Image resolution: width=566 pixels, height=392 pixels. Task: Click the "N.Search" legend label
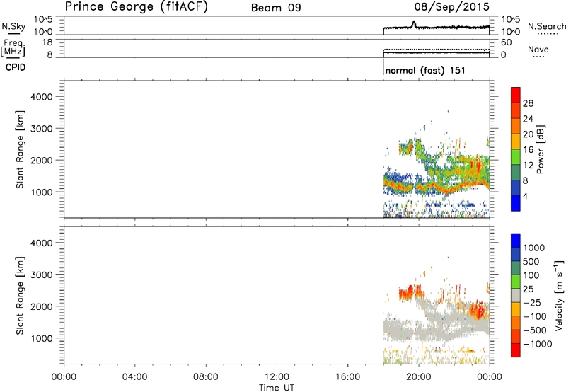click(546, 26)
